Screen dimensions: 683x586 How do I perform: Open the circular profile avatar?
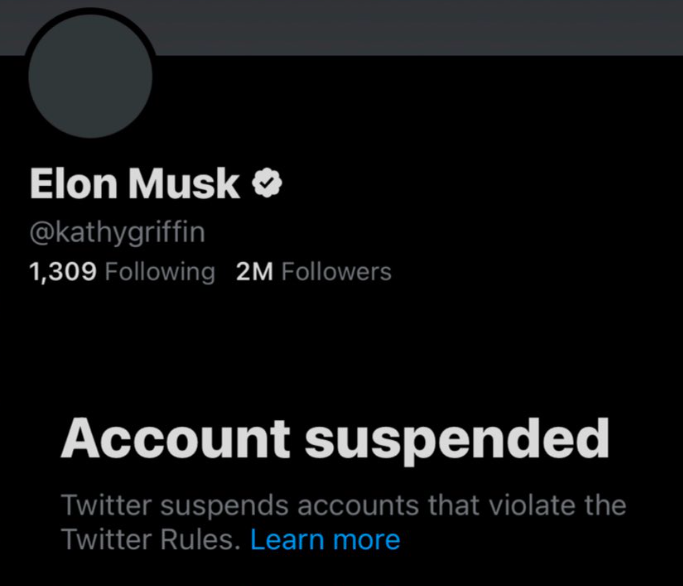pos(91,76)
